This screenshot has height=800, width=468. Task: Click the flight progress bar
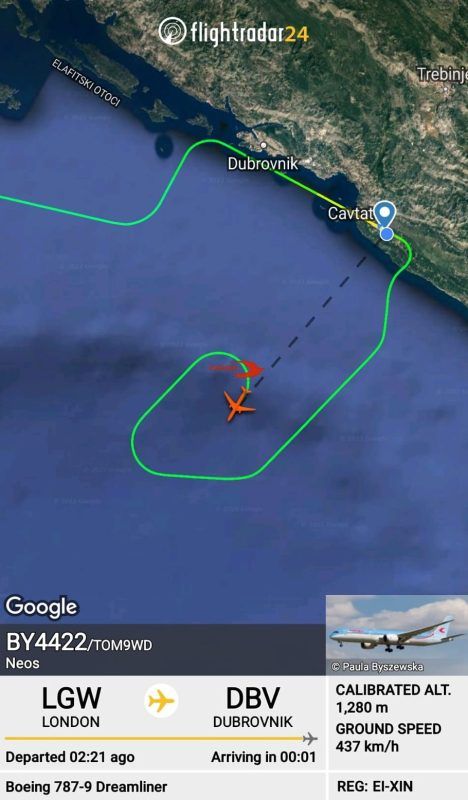pyautogui.click(x=161, y=738)
